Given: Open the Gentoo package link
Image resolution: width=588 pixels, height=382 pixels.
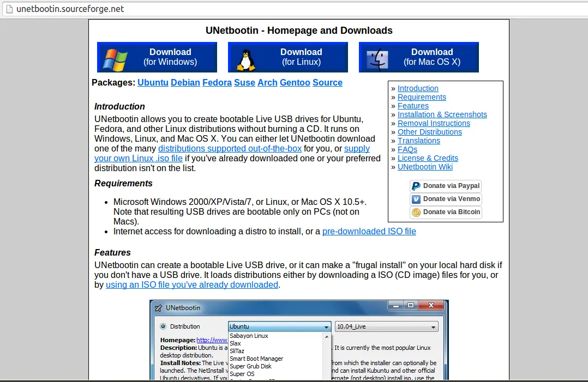Looking at the screenshot, I should click(x=295, y=82).
